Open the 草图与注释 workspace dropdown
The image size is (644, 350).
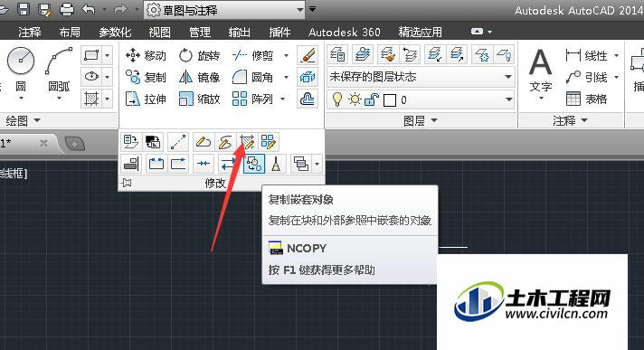tap(224, 10)
